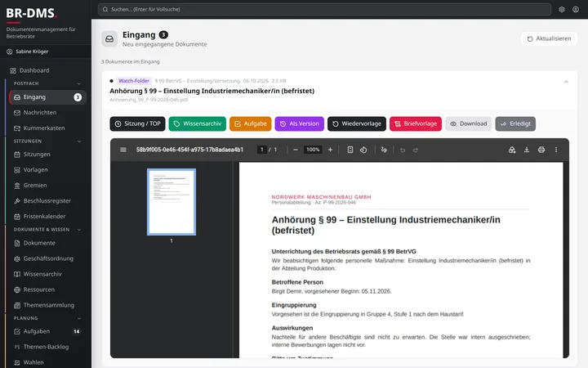Open Fristenkalender in sidebar
Image resolution: width=588 pixels, height=368 pixels.
[x=47, y=216]
